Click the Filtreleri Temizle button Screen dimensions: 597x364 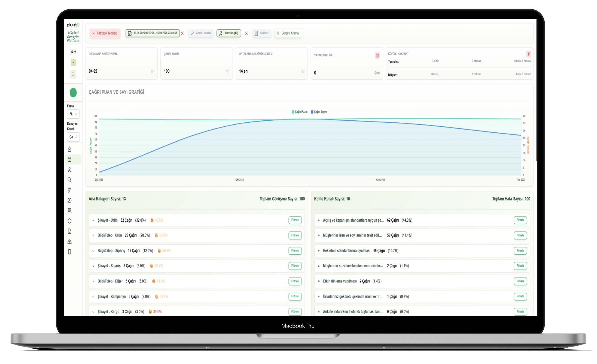[x=105, y=33]
